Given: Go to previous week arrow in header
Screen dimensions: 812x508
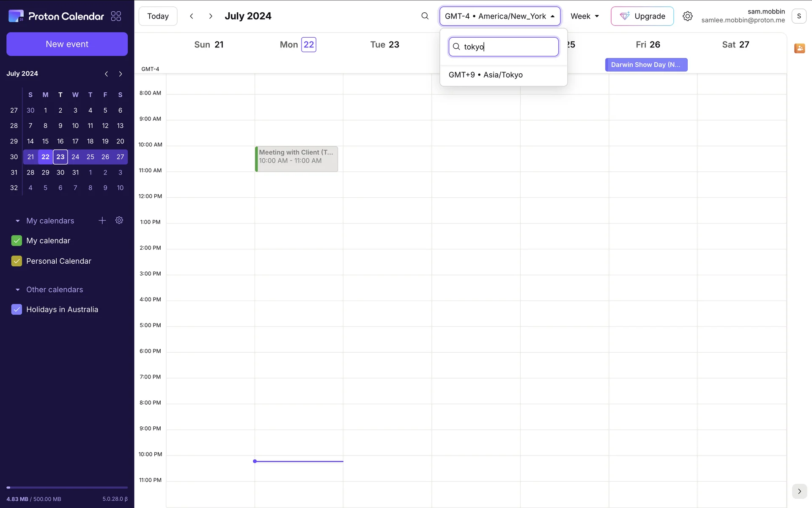Looking at the screenshot, I should 192,16.
